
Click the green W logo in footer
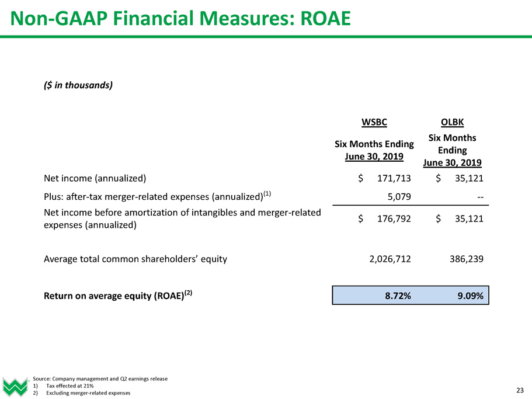15,387
